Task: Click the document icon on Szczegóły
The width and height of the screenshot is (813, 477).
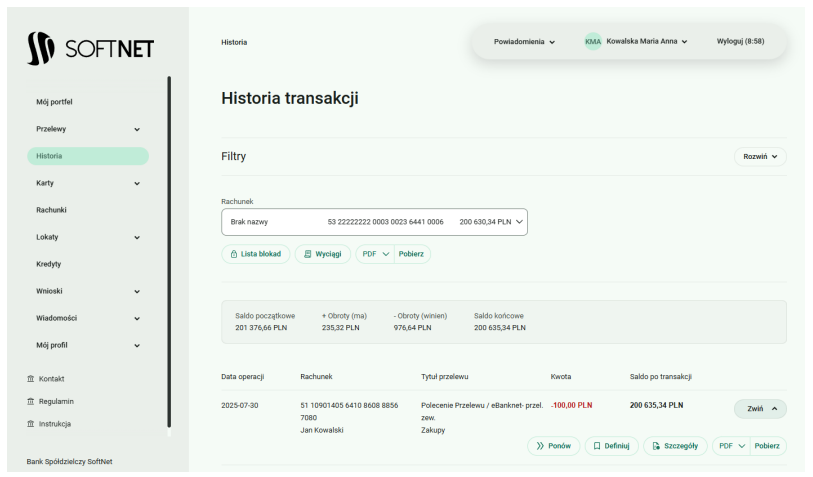Action: (656, 446)
